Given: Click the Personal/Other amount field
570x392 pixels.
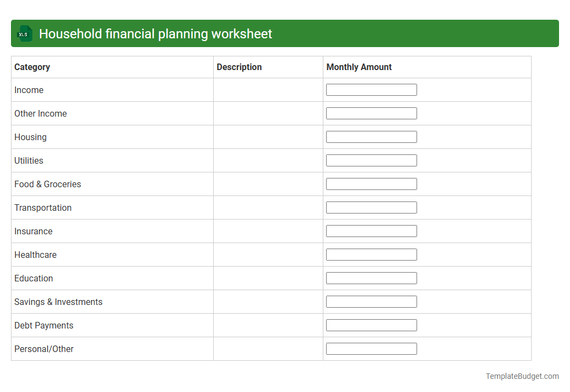Looking at the screenshot, I should 371,348.
